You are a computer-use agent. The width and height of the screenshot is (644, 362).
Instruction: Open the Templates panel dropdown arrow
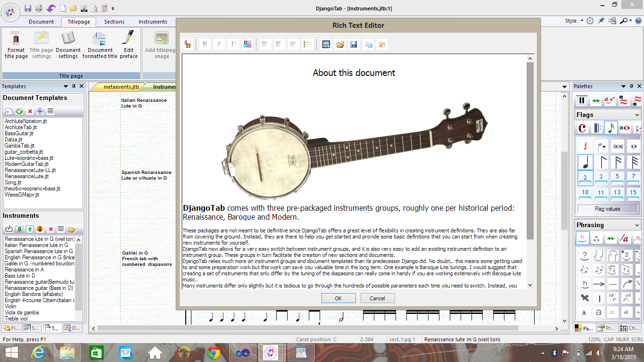coord(66,87)
